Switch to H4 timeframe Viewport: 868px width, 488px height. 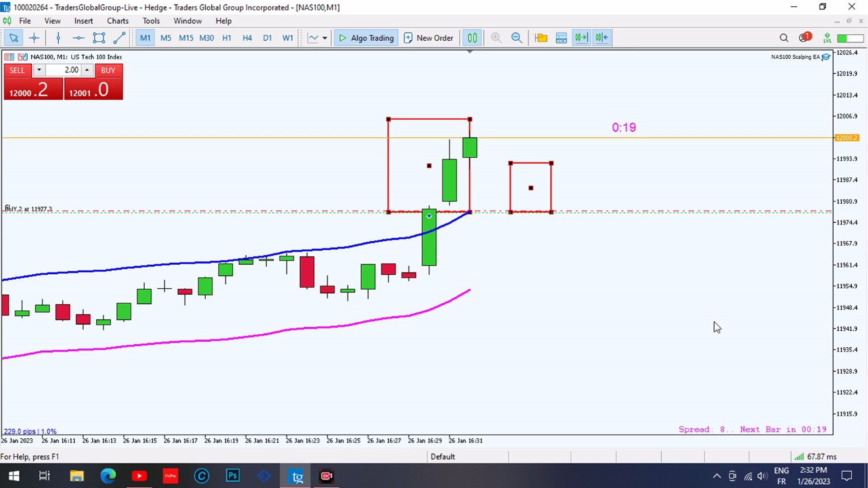[x=247, y=38]
